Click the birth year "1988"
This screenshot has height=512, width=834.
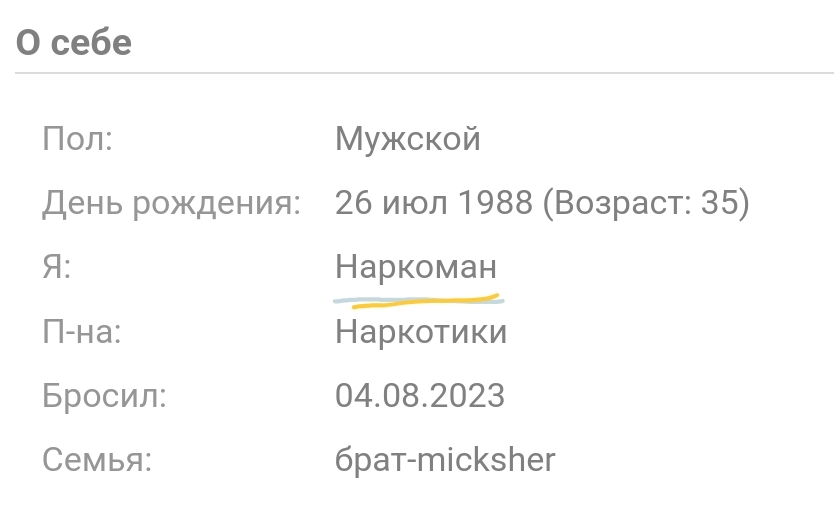[x=494, y=204]
